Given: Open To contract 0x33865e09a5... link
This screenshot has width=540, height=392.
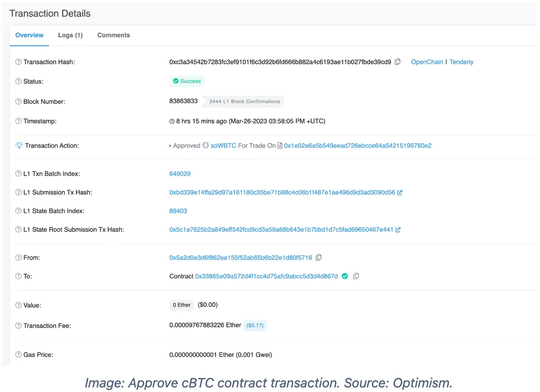Looking at the screenshot, I should click(266, 276).
